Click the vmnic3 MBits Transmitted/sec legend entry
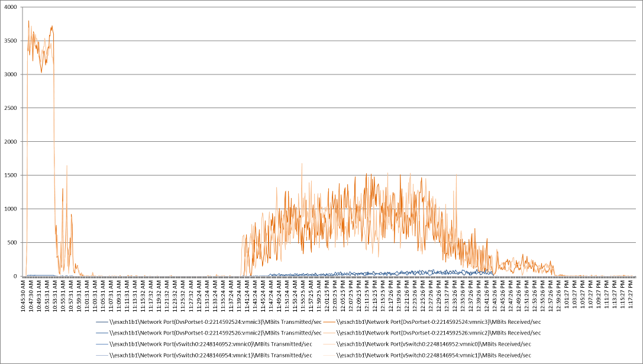The height and width of the screenshot is (364, 643). tap(209, 322)
